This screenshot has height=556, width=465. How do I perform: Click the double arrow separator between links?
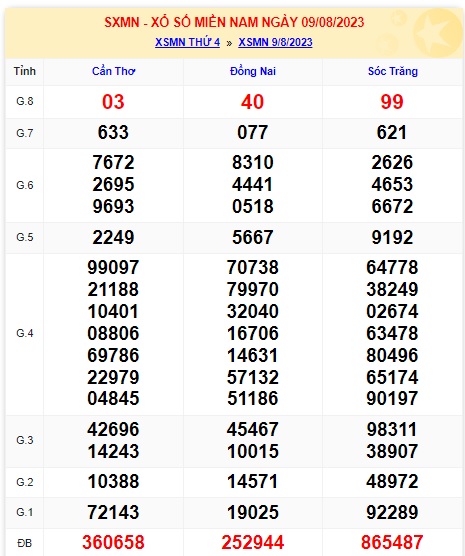[229, 43]
